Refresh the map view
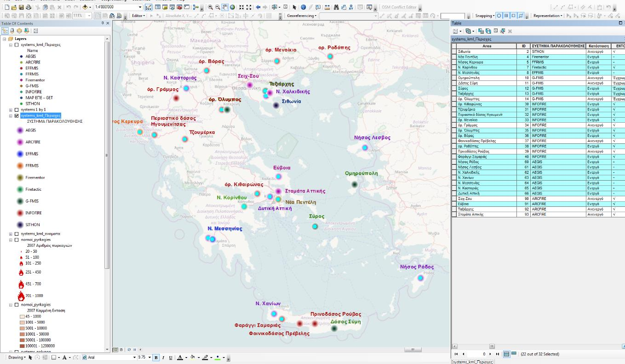The width and height of the screenshot is (625, 364). [129, 350]
